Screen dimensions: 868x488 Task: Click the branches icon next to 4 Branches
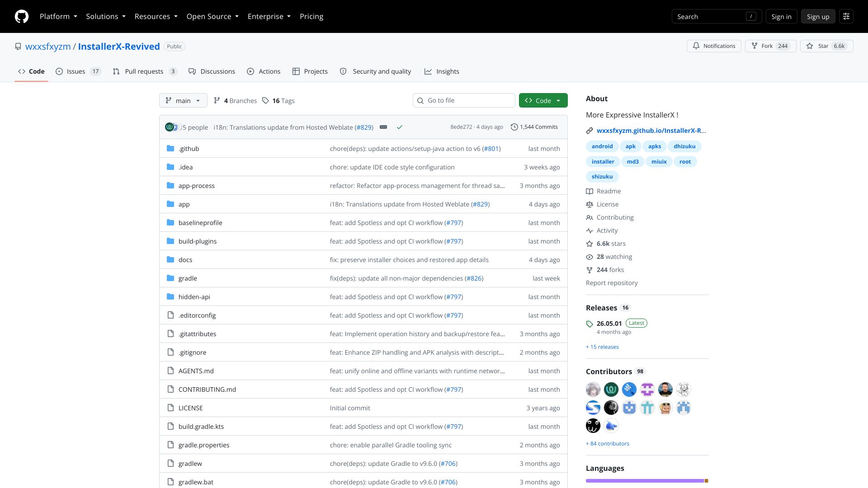point(217,101)
